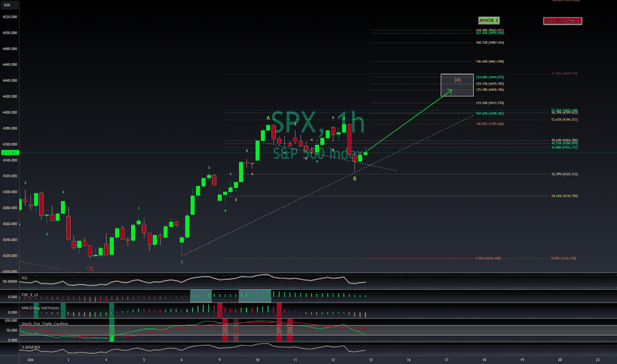Click date 13 on the time axis
617x364 pixels.
click(x=371, y=359)
